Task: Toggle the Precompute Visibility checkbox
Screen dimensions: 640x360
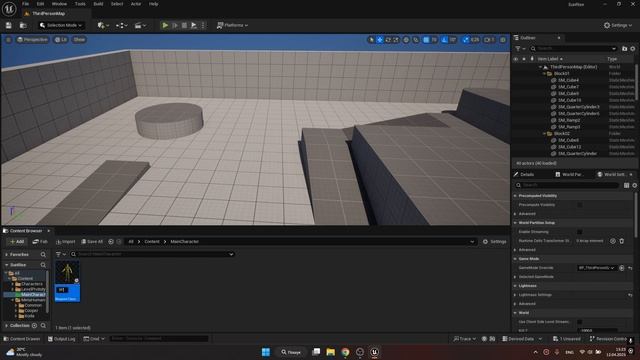Action: (580, 204)
